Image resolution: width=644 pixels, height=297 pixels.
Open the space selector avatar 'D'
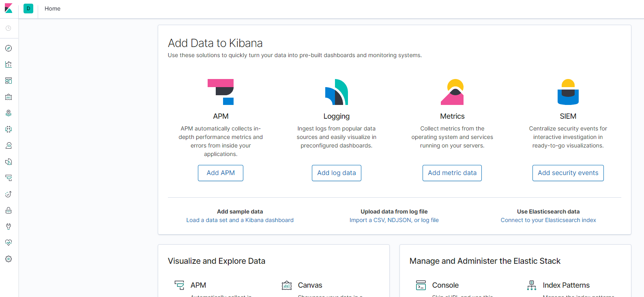click(x=28, y=9)
